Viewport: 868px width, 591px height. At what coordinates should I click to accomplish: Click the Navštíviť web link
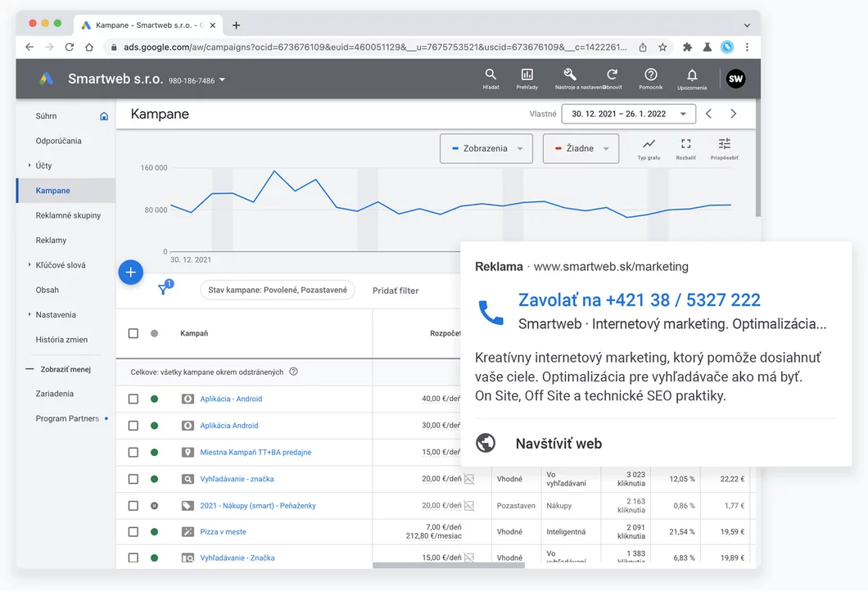pyautogui.click(x=558, y=444)
